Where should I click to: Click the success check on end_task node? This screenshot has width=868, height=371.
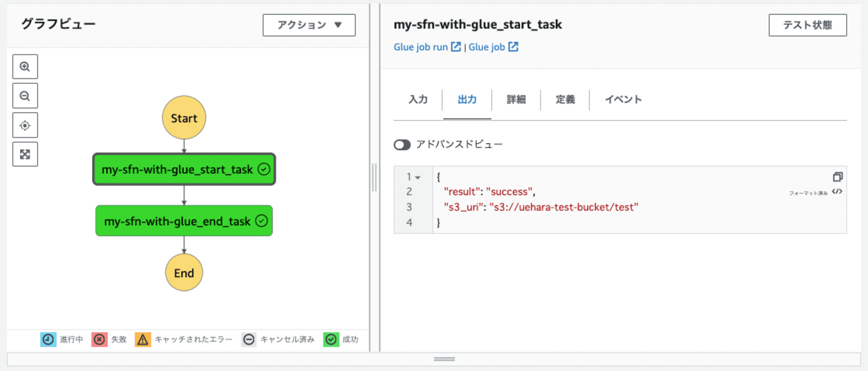[x=261, y=221]
